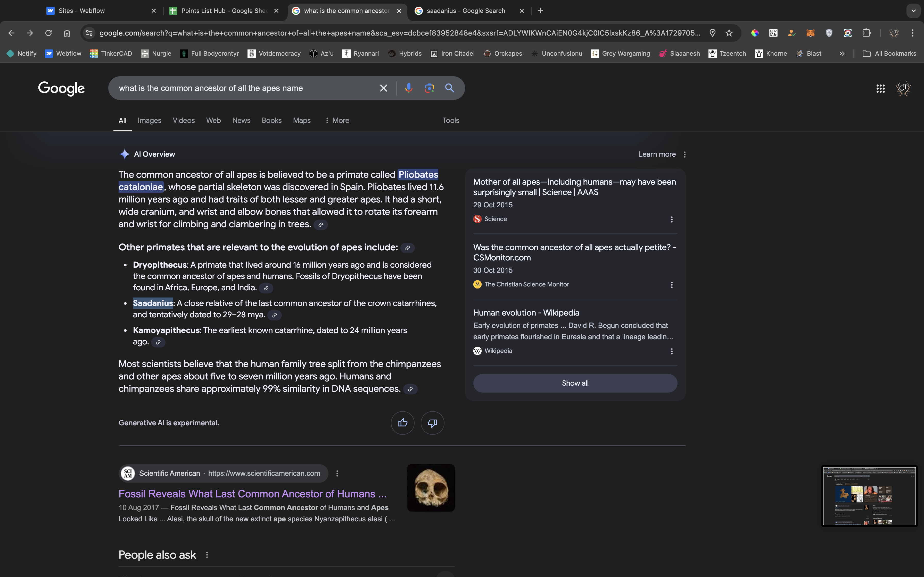924x577 pixels.
Task: Reload the current page
Action: [x=48, y=33]
